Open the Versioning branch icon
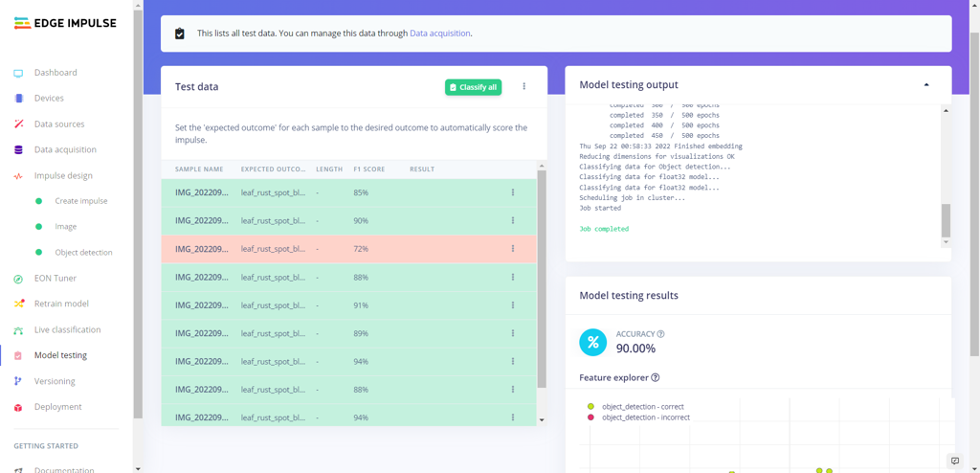Viewport: 980px width, 473px height. click(18, 381)
